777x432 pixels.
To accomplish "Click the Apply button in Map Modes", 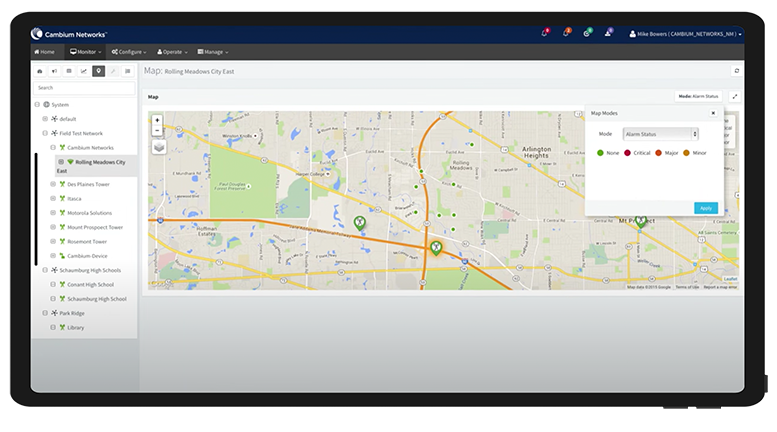I will [706, 208].
